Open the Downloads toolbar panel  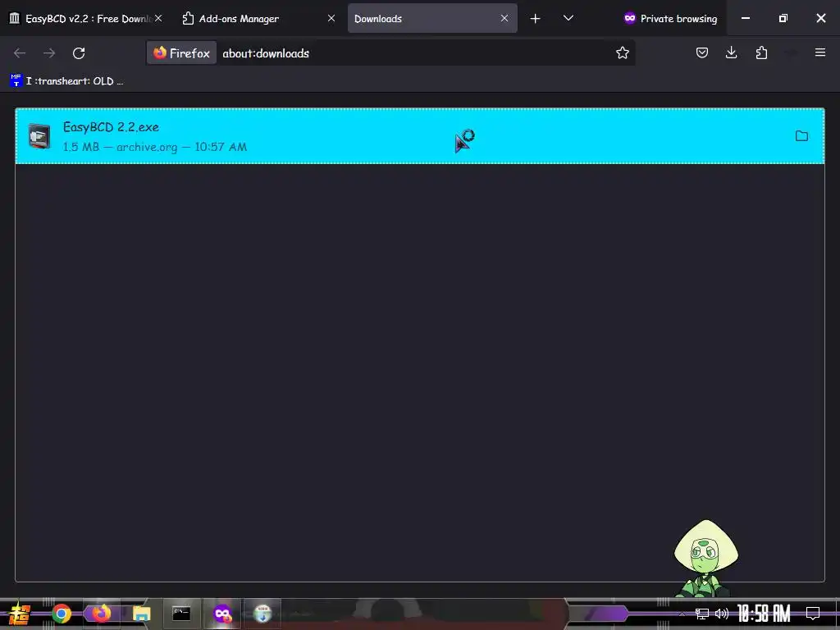pyautogui.click(x=731, y=52)
